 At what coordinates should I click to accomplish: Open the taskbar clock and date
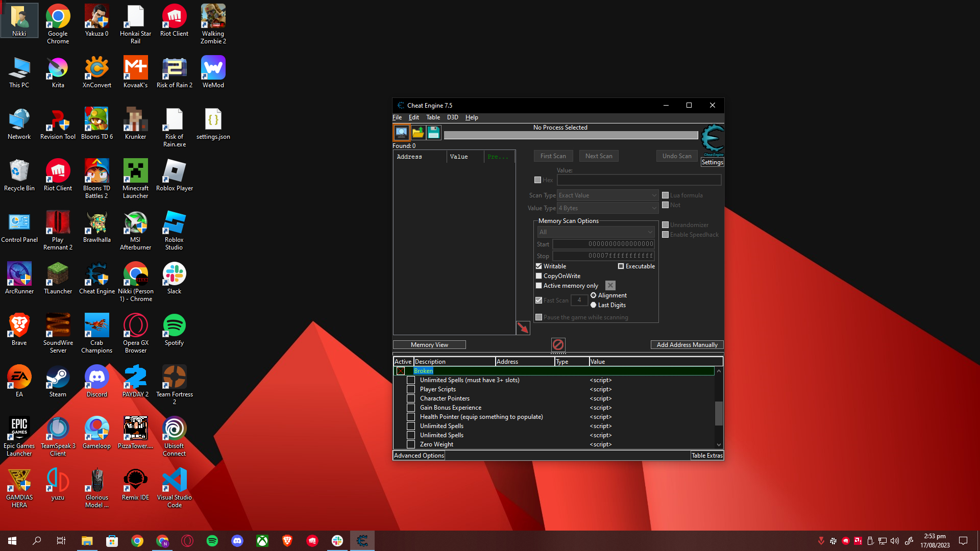935,541
